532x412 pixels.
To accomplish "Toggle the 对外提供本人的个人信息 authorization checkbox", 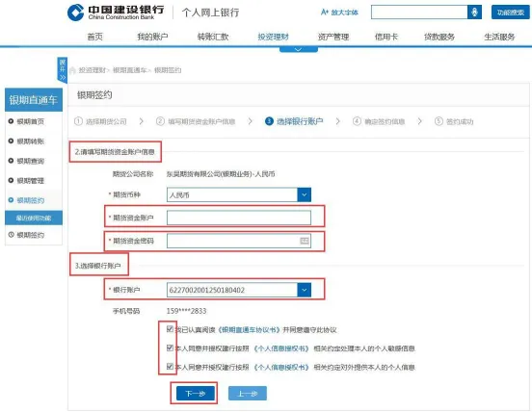I will click(x=170, y=366).
